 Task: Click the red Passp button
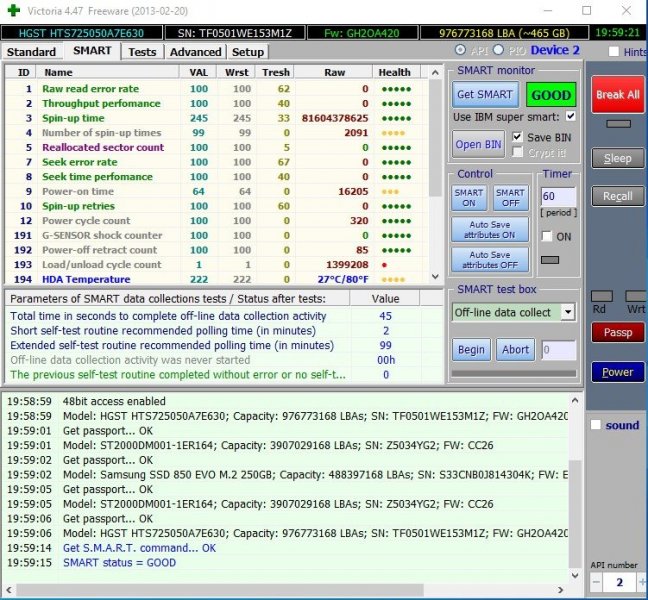click(x=617, y=332)
